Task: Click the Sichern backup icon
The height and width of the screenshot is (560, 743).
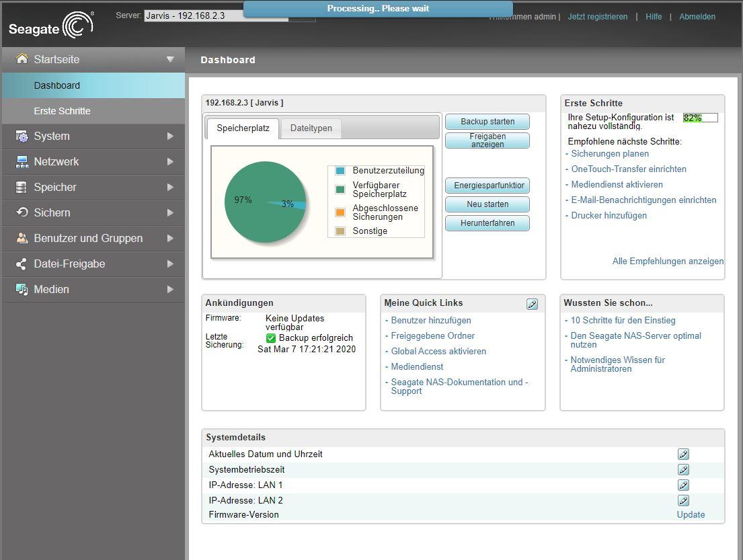Action: pyautogui.click(x=22, y=212)
